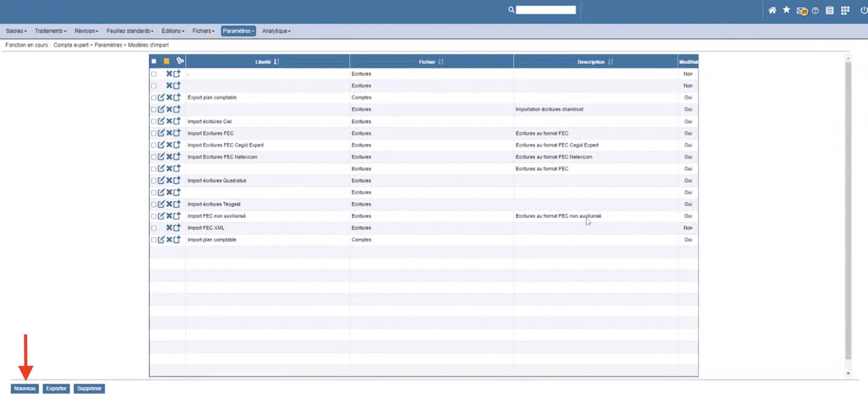Check the Import écritures Quadratus row checkbox
Viewport: 868px width, 394px height.
pos(154,181)
